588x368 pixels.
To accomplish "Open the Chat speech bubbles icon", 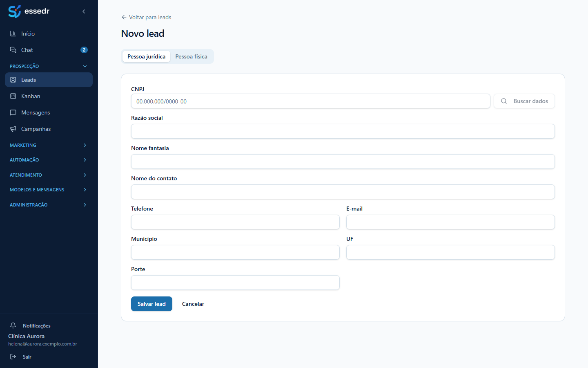I will point(13,50).
